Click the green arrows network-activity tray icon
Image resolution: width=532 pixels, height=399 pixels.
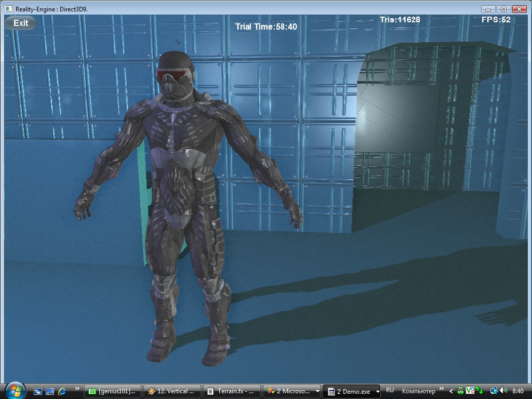click(x=480, y=391)
